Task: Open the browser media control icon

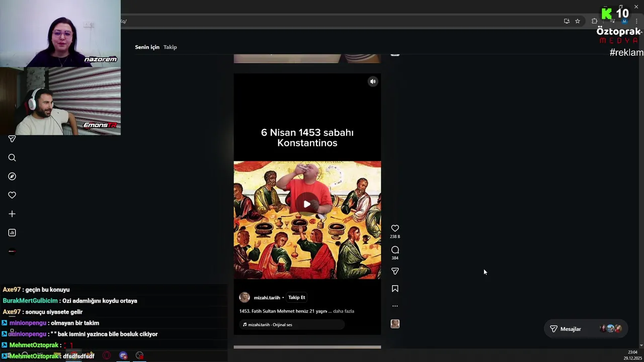Action: coord(612,21)
